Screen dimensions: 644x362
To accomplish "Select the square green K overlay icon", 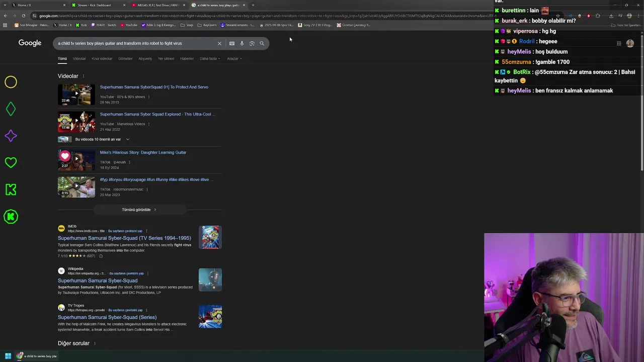I will tap(11, 190).
